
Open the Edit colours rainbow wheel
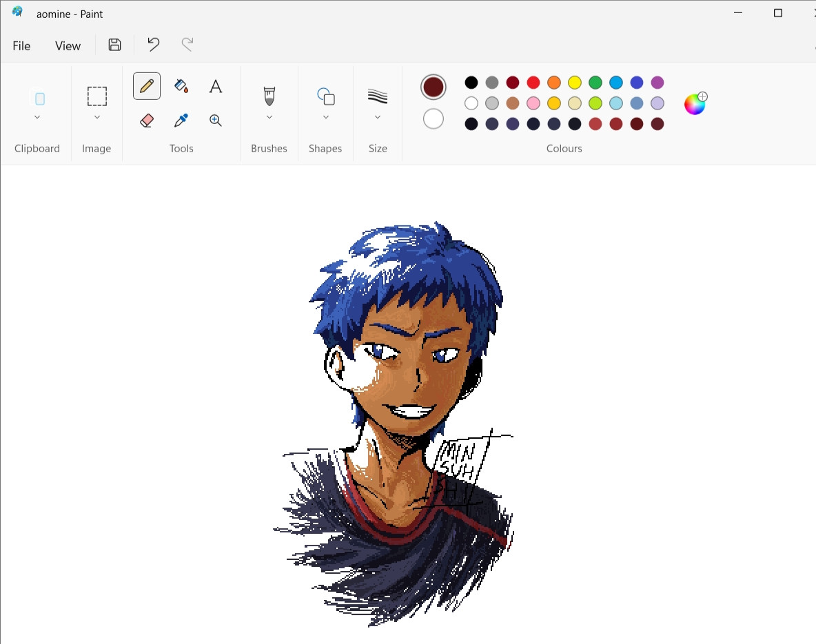(695, 103)
